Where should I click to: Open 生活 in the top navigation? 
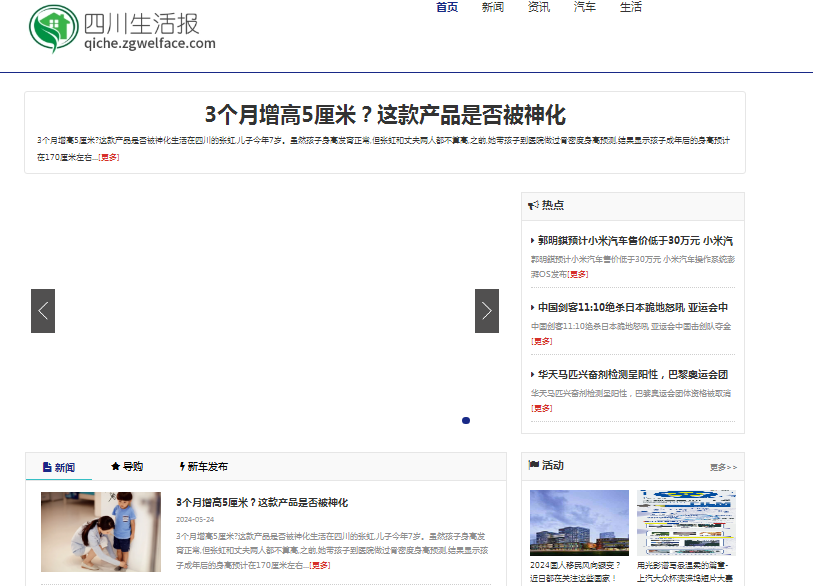tap(631, 7)
